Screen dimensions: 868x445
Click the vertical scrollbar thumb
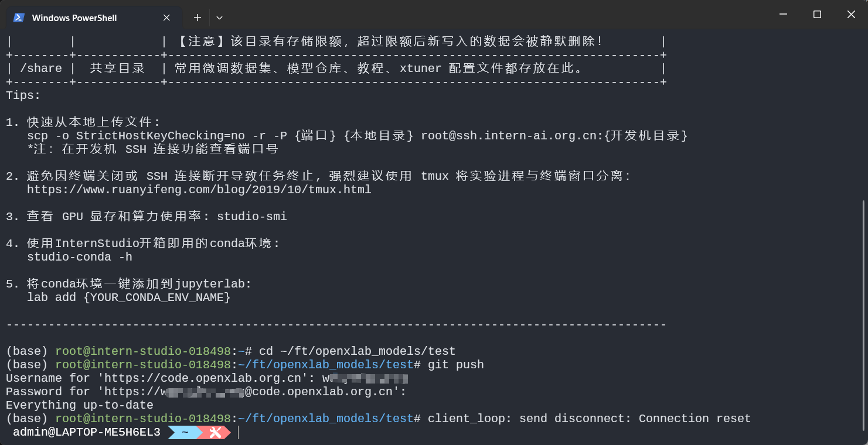[x=863, y=316]
